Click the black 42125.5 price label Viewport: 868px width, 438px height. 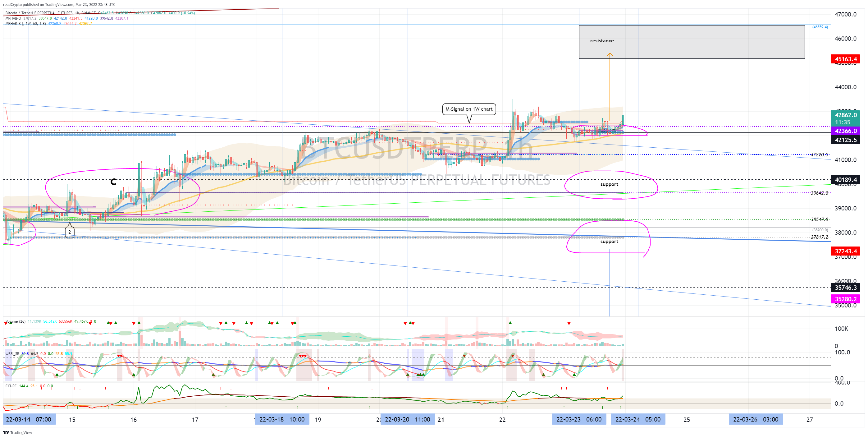pyautogui.click(x=845, y=140)
